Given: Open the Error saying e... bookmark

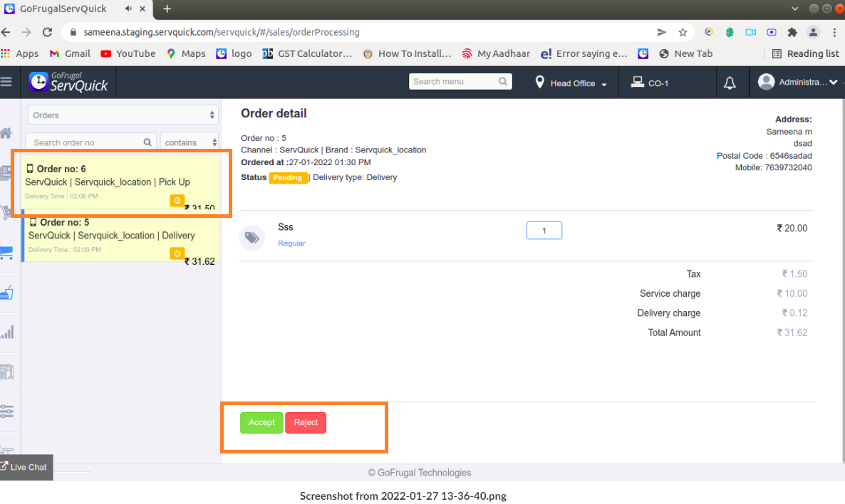Looking at the screenshot, I should [x=584, y=53].
